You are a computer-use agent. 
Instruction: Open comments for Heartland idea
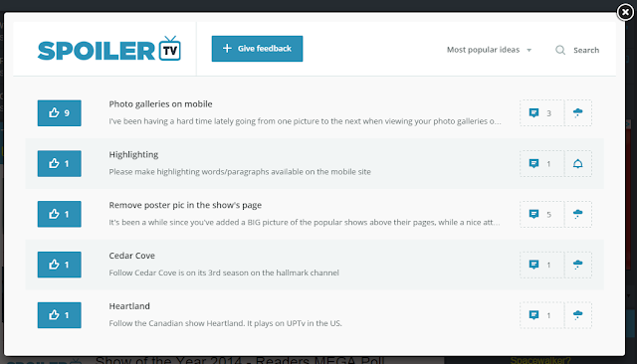point(541,315)
